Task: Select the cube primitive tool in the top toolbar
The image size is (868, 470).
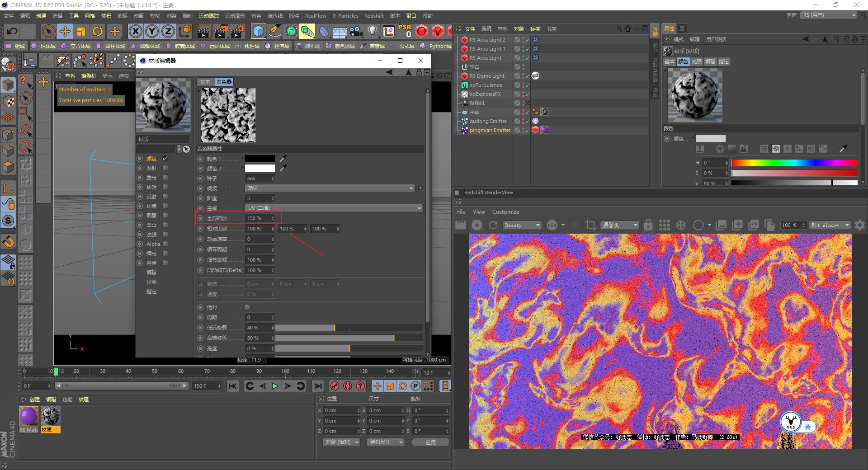Action: 258,31
